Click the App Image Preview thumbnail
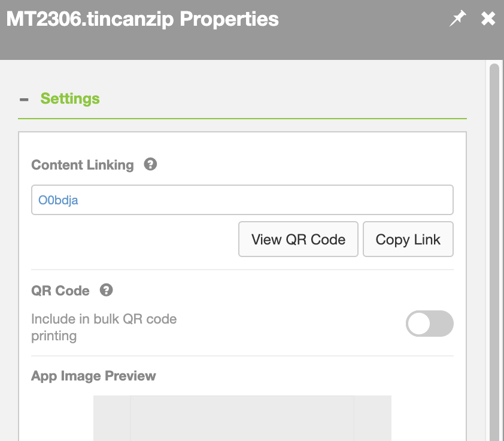Screen dimensions: 504x441 point(242,418)
